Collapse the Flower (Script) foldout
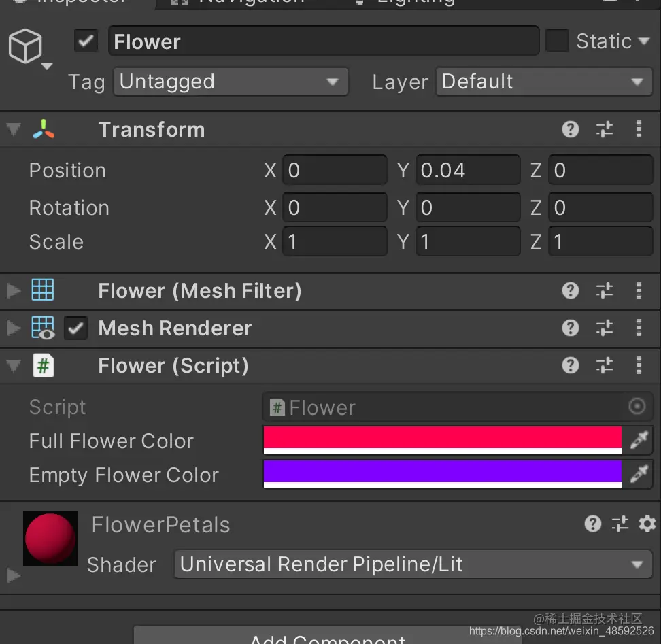Image resolution: width=661 pixels, height=644 pixels. (x=14, y=365)
